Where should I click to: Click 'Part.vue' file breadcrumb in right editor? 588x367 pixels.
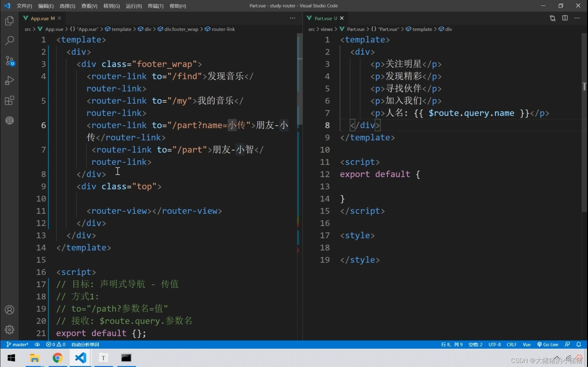pyautogui.click(x=352, y=29)
